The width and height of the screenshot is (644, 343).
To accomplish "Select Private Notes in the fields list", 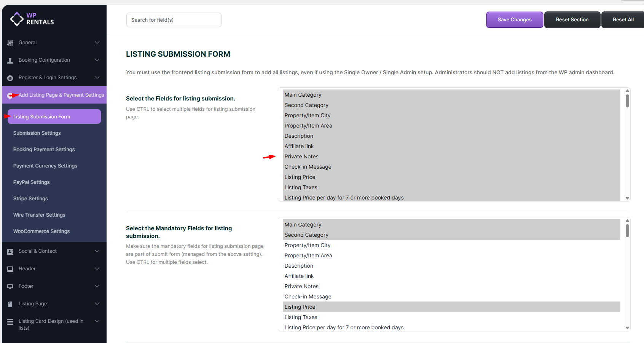I will point(301,157).
